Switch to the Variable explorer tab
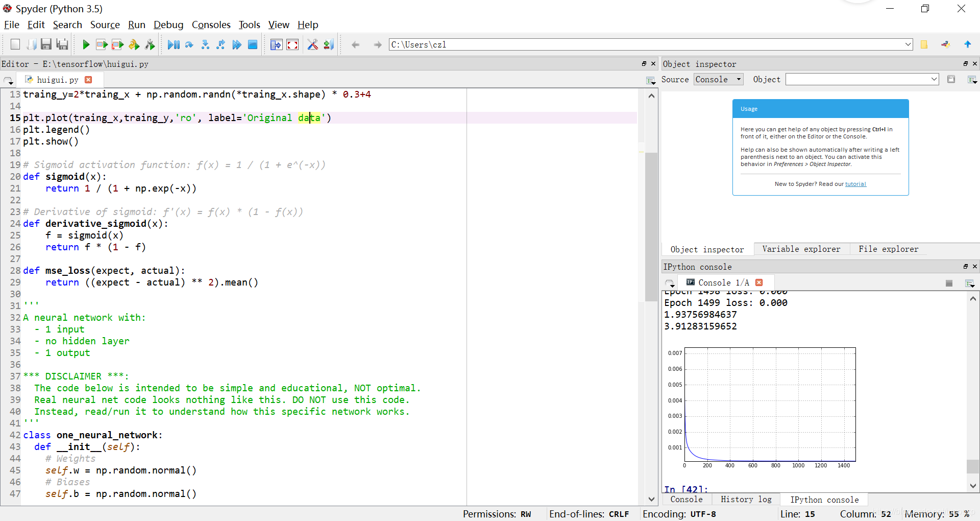 click(x=801, y=249)
